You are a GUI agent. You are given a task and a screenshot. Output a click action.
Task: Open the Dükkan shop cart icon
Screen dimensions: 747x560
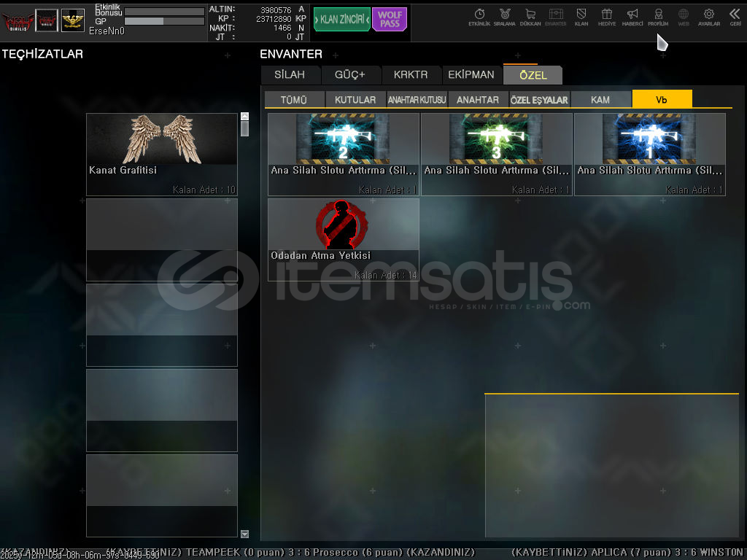click(x=530, y=17)
